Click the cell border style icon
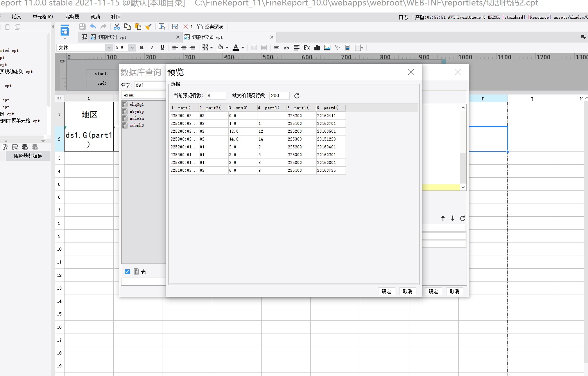This screenshot has height=376, width=588. (204, 48)
